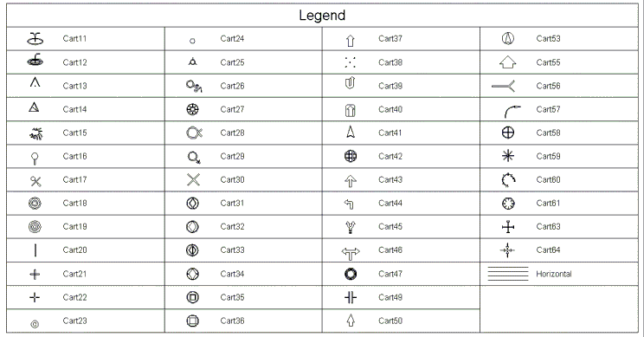
Task: Select the Cart19 concentric circles symbol
Action: 35,226
